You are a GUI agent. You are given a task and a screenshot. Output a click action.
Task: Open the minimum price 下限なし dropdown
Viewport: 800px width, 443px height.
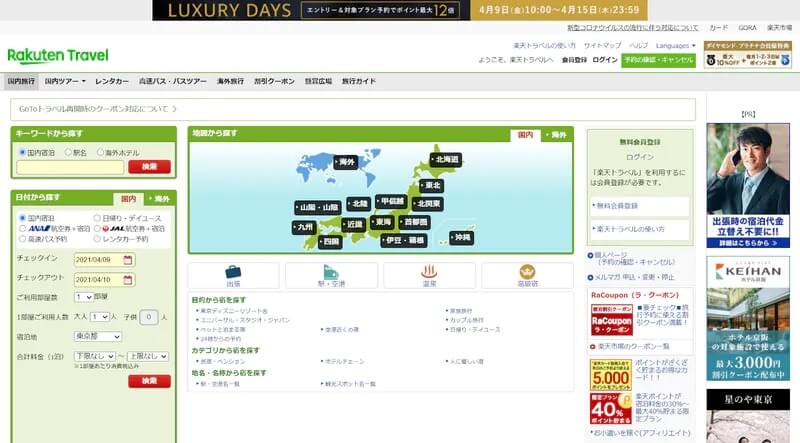pos(95,356)
